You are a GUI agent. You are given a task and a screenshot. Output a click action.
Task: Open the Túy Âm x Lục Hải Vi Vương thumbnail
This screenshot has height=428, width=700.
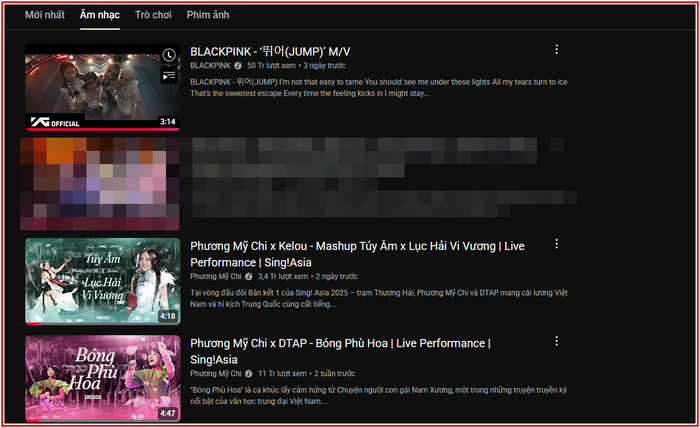[x=103, y=282]
